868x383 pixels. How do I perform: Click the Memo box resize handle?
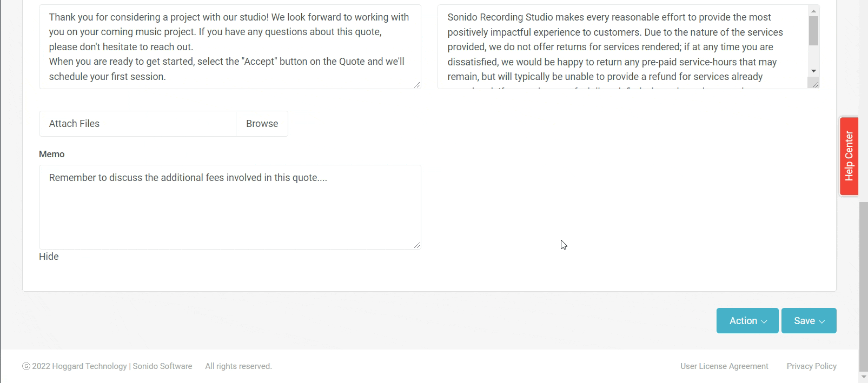pyautogui.click(x=417, y=245)
